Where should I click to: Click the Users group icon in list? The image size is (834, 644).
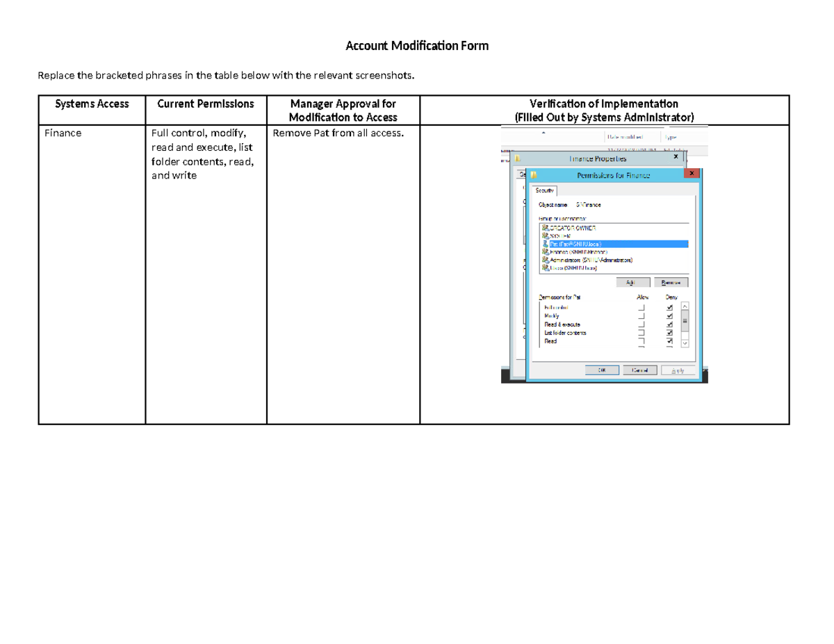coord(545,269)
